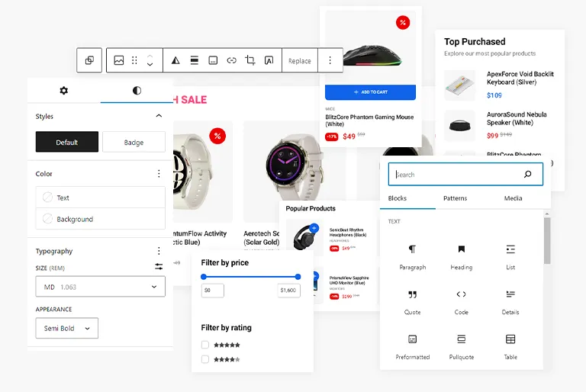The width and height of the screenshot is (586, 392).
Task: Select the duotone filter triangle icon
Action: [175, 60]
